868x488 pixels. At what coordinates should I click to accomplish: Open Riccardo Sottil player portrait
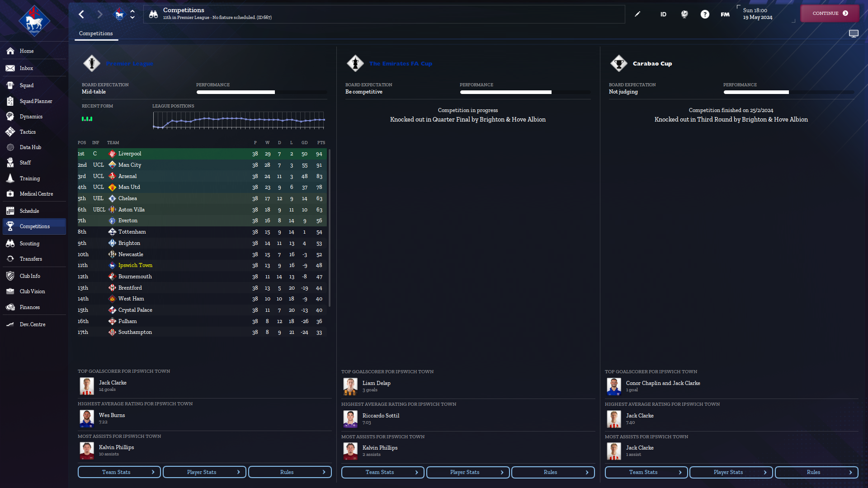(350, 419)
